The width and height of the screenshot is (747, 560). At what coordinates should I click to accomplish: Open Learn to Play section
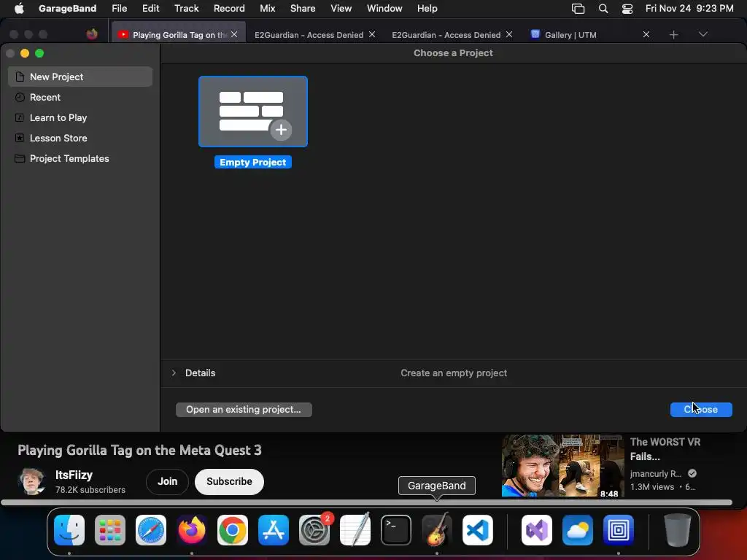pyautogui.click(x=80, y=117)
